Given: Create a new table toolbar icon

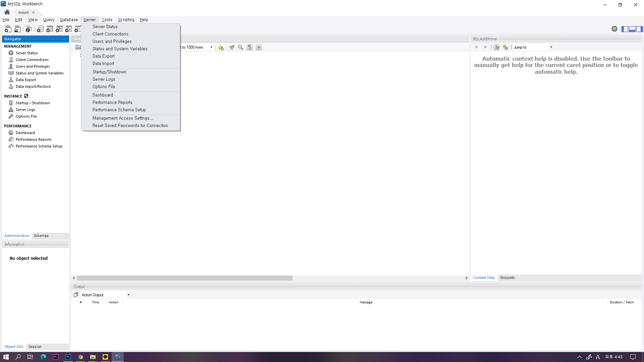Looking at the screenshot, I should pos(50,29).
